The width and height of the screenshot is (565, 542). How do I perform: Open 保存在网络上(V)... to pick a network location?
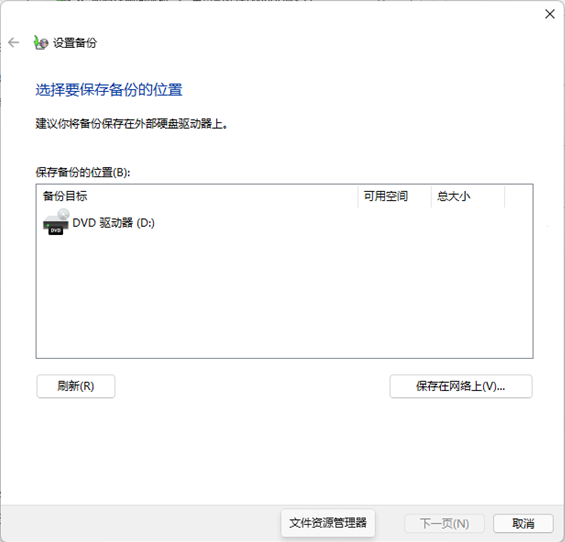point(461,386)
